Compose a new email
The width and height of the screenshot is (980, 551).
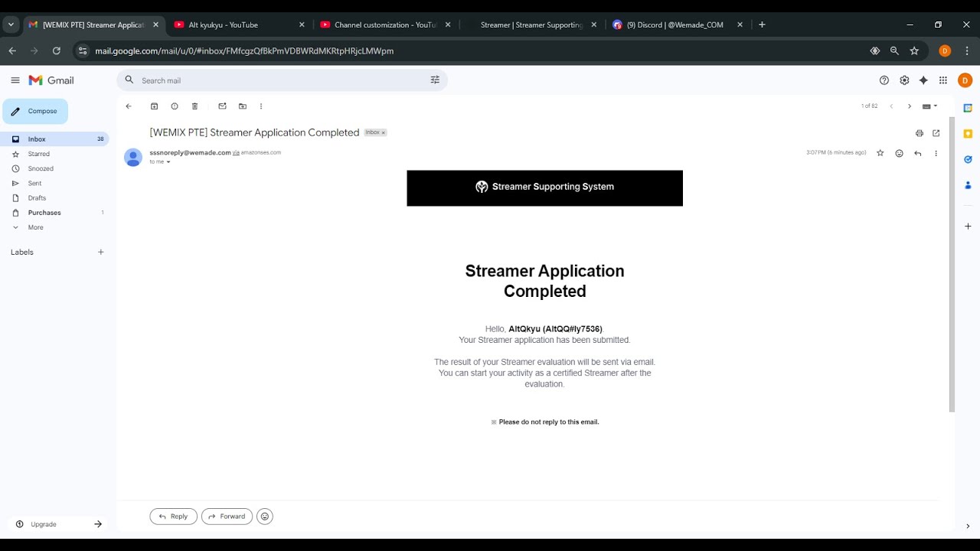pos(35,111)
